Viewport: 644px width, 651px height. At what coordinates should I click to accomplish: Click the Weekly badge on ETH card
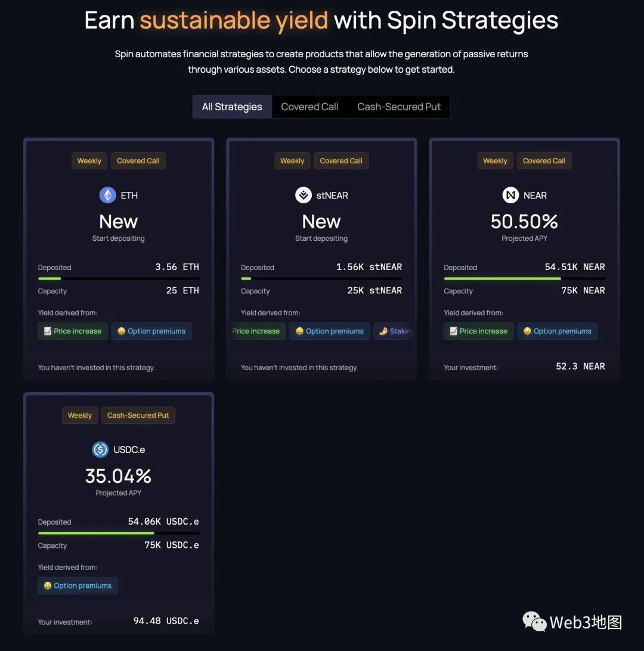[89, 161]
